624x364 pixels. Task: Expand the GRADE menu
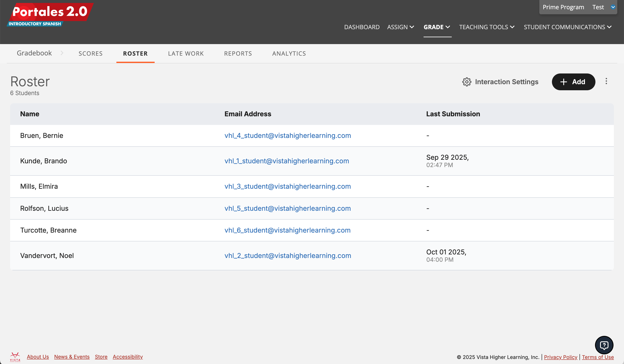437,27
